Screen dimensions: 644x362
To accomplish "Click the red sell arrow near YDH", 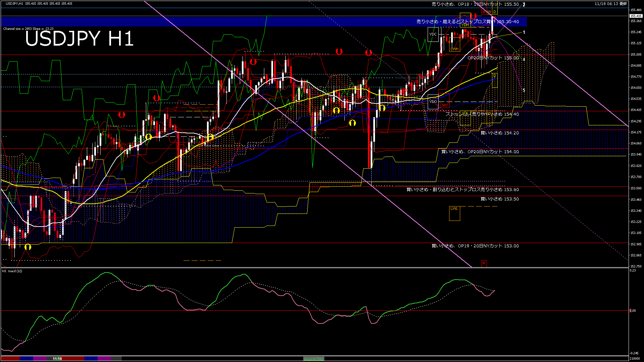I will pyautogui.click(x=474, y=16).
